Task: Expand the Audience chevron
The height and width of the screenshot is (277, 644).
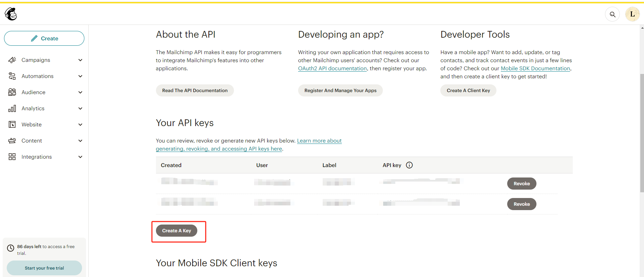Action: (80, 92)
